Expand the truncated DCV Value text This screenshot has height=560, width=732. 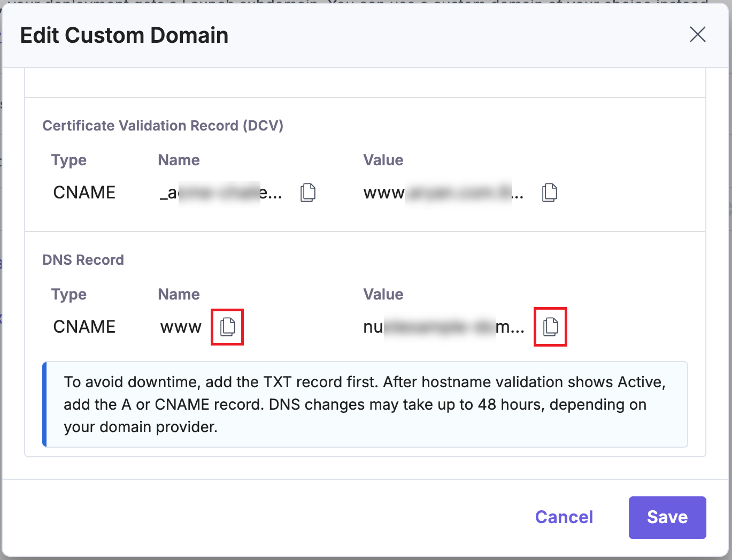click(x=443, y=192)
